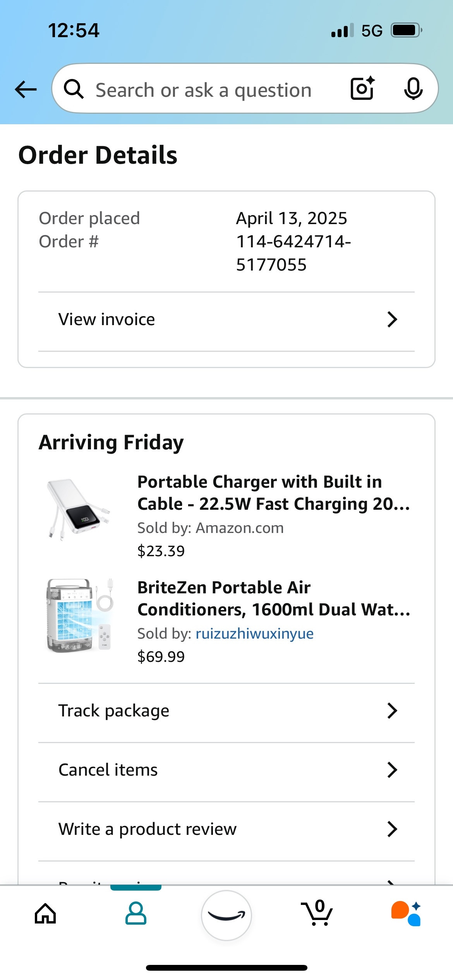Go to the Home tab icon
This screenshot has width=453, height=980.
(45, 913)
